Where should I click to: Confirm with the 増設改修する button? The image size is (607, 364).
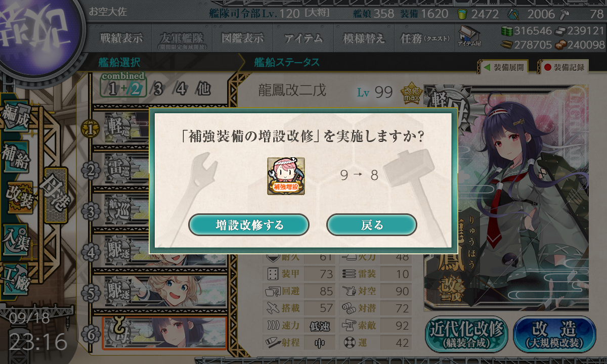(249, 225)
